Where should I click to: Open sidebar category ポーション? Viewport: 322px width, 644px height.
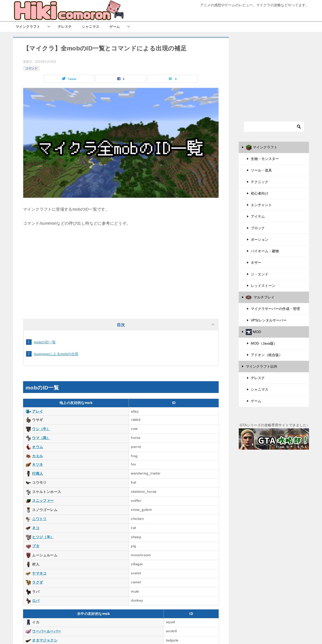point(274,240)
